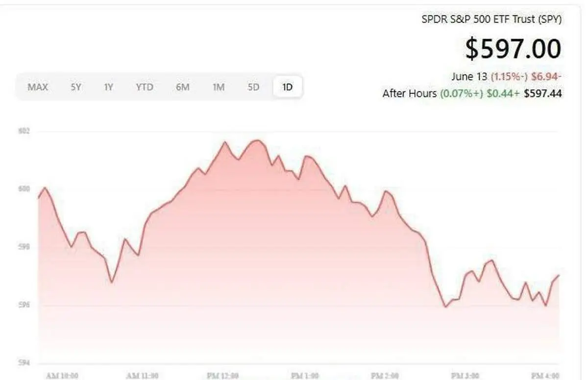The image size is (588, 380).
Task: Select the YTD range tab
Action: (145, 87)
